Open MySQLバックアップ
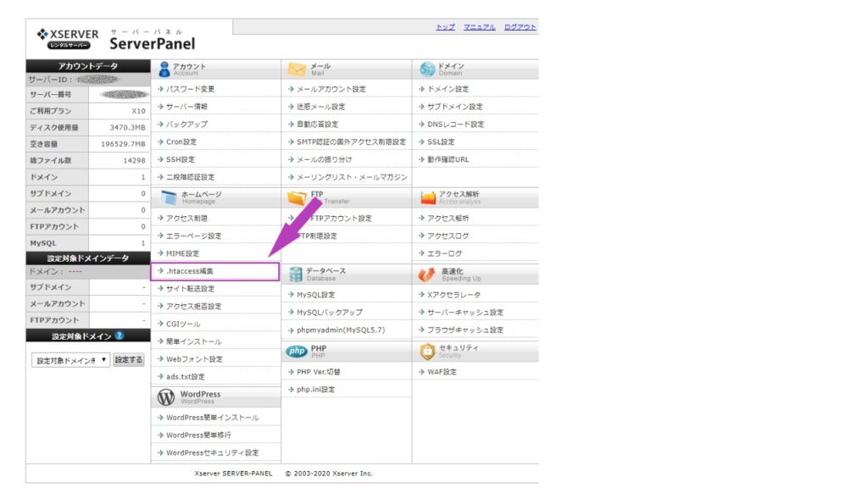The width and height of the screenshot is (868, 488). (x=330, y=312)
